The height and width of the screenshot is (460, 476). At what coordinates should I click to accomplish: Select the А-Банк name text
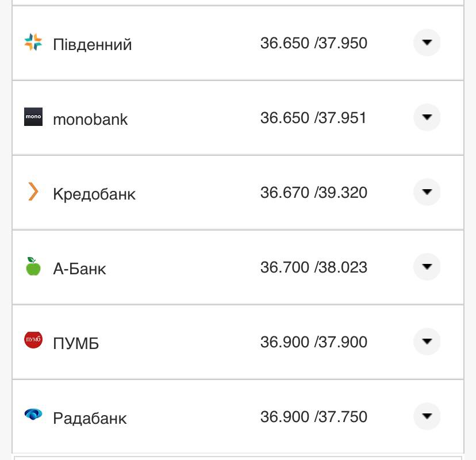(x=79, y=269)
